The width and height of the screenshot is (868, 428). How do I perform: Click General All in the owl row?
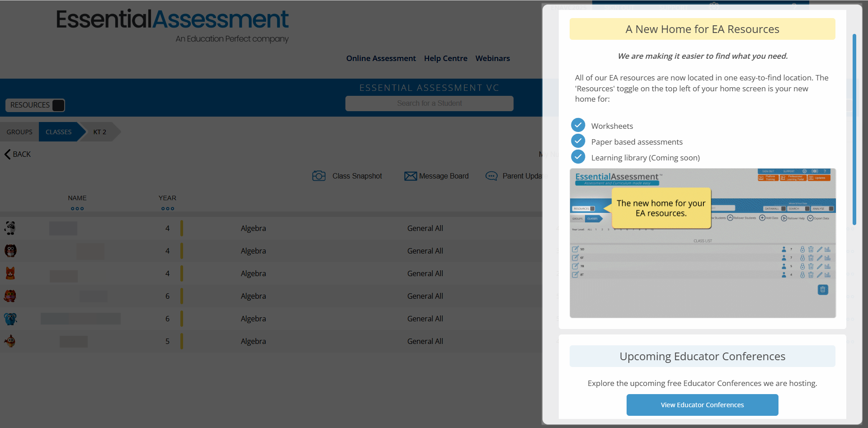425,251
